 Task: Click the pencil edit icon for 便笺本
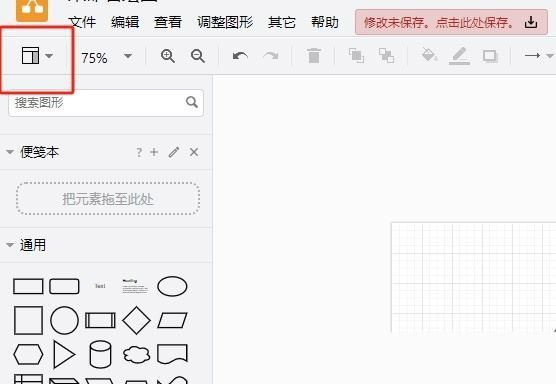coord(174,152)
